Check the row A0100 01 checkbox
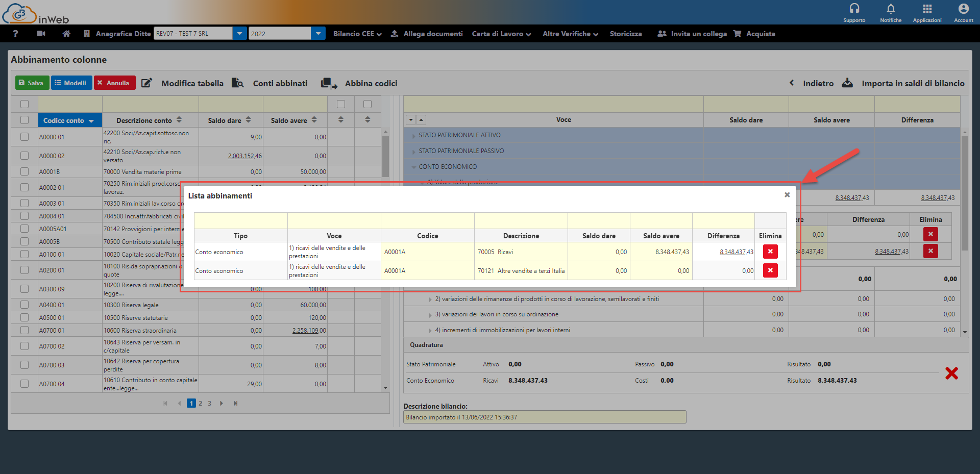 pos(24,254)
